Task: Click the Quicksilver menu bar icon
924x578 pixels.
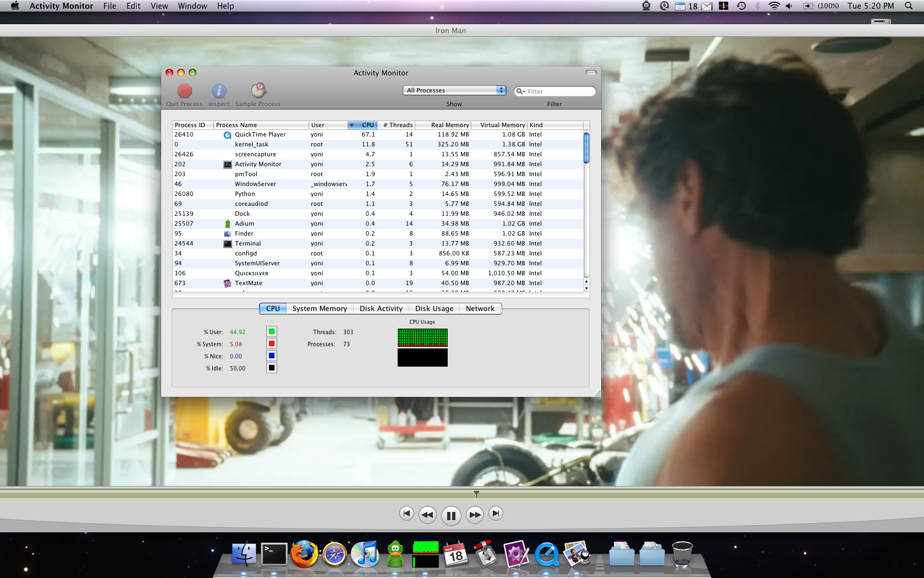Action: click(x=664, y=6)
